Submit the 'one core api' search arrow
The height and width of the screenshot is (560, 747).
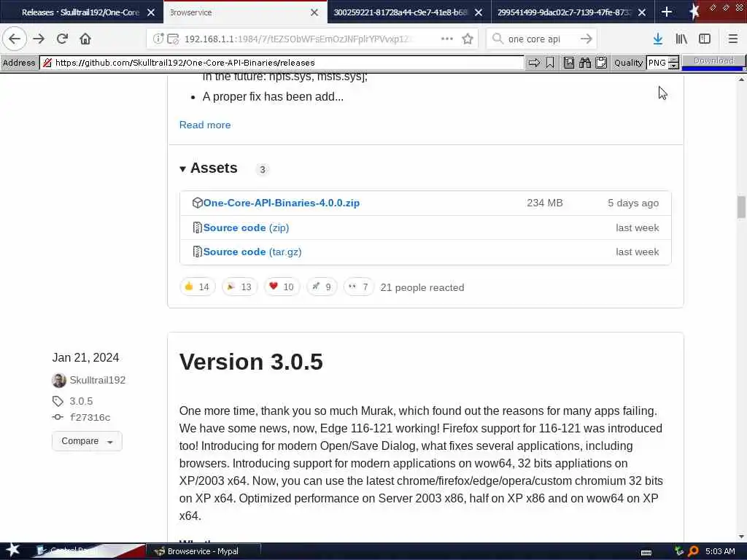point(587,39)
